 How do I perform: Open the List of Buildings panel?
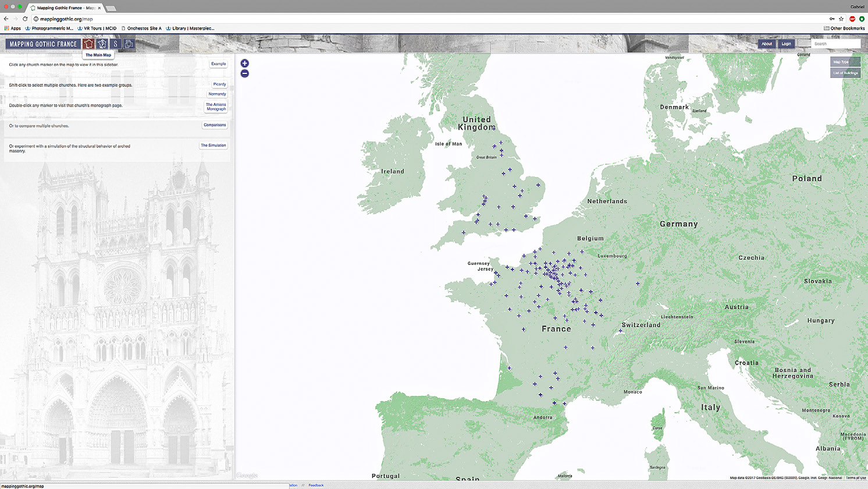tap(845, 73)
